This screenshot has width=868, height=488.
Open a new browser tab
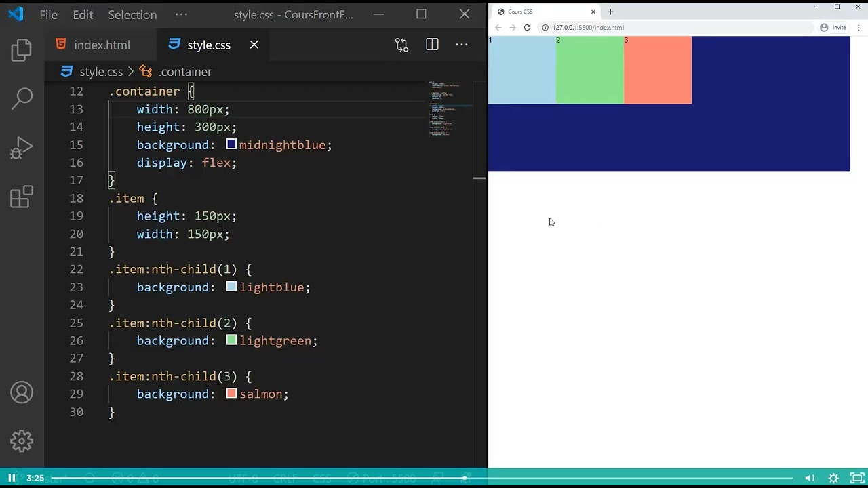pos(610,12)
